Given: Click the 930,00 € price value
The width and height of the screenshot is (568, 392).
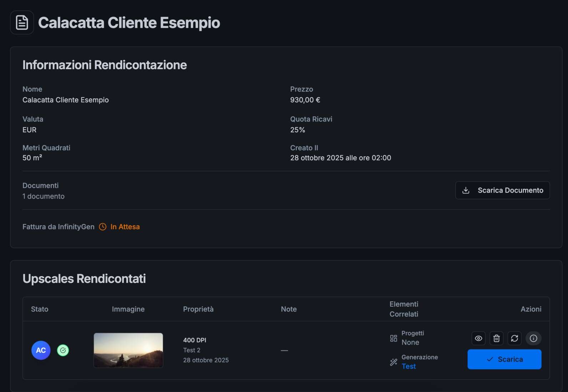Looking at the screenshot, I should coord(305,100).
